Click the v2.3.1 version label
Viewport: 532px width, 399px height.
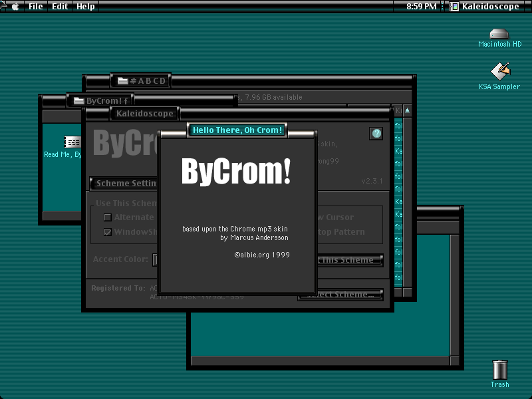tap(372, 181)
